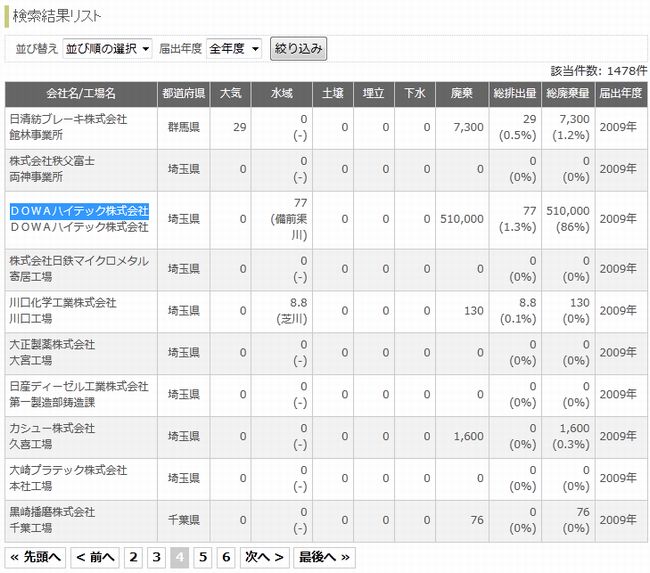Click the 水域 column header

click(x=281, y=94)
